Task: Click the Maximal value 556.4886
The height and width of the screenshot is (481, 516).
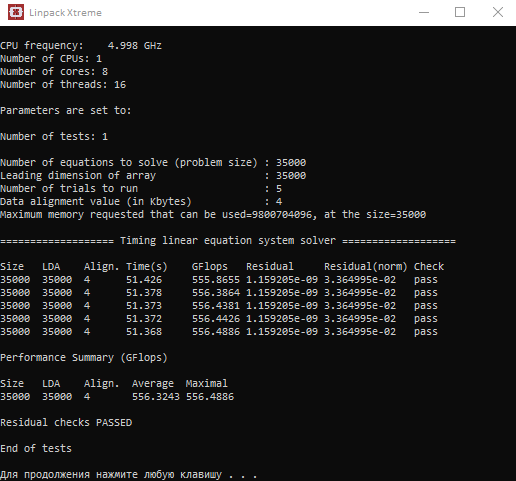Action: 210,397
